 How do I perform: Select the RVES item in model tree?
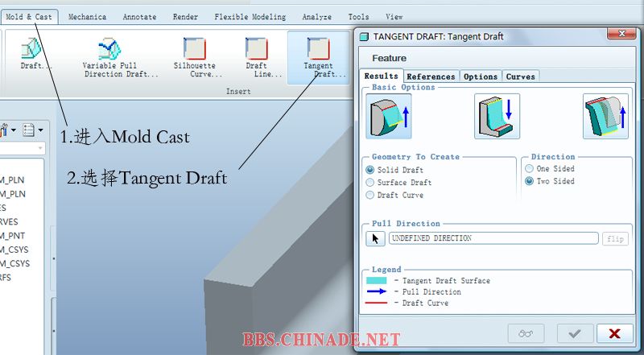point(9,221)
